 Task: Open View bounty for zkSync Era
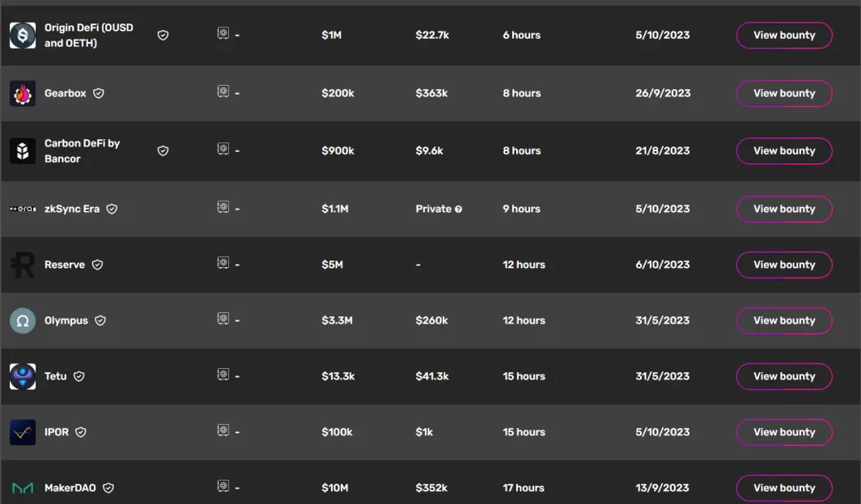tap(784, 210)
